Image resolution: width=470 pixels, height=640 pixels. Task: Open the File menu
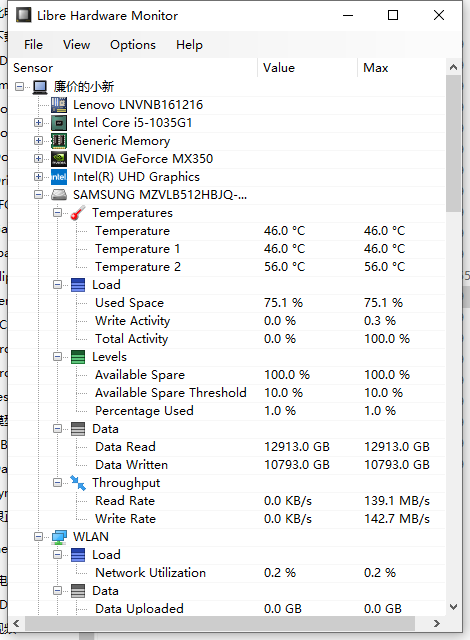tap(33, 44)
